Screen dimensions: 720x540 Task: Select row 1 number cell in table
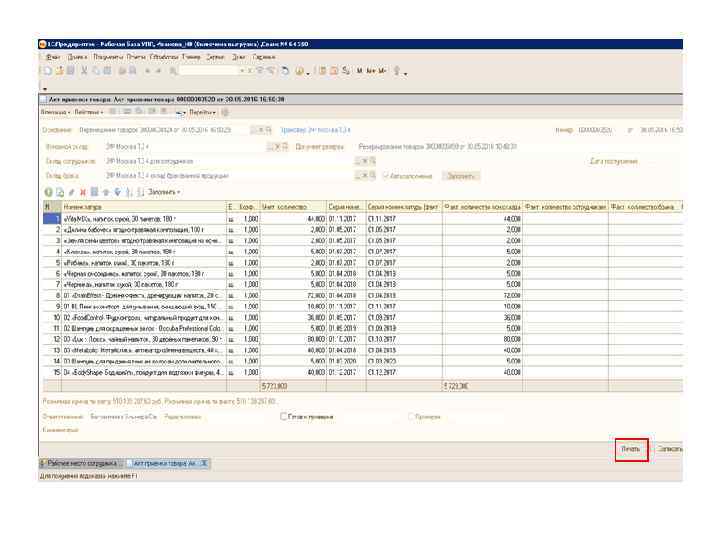52,219
